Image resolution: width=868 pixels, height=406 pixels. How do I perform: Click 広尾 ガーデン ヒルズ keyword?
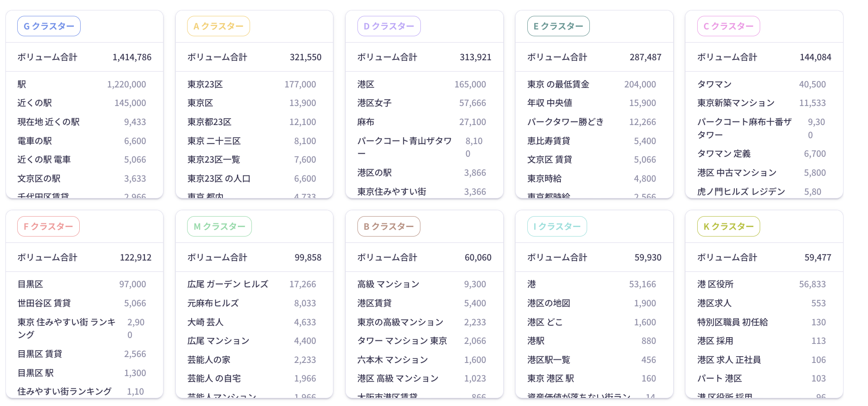(x=228, y=284)
